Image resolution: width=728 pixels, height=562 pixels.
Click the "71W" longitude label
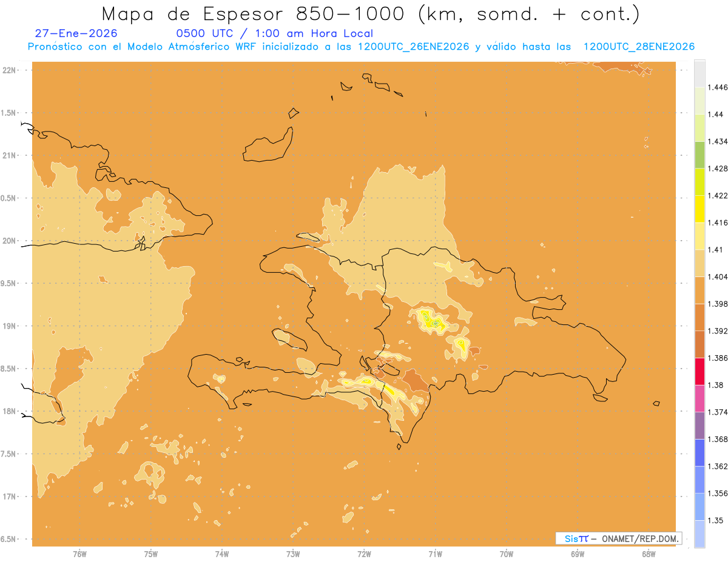435,554
